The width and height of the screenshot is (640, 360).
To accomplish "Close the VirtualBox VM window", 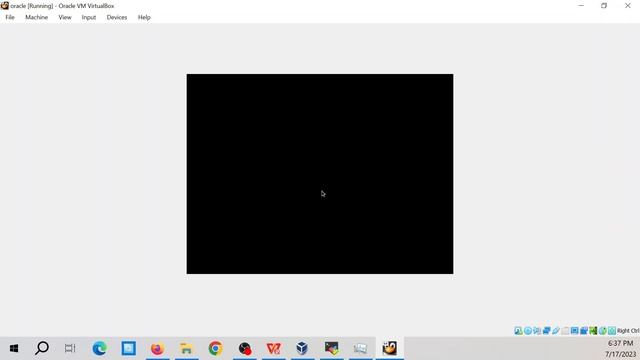I will [628, 6].
